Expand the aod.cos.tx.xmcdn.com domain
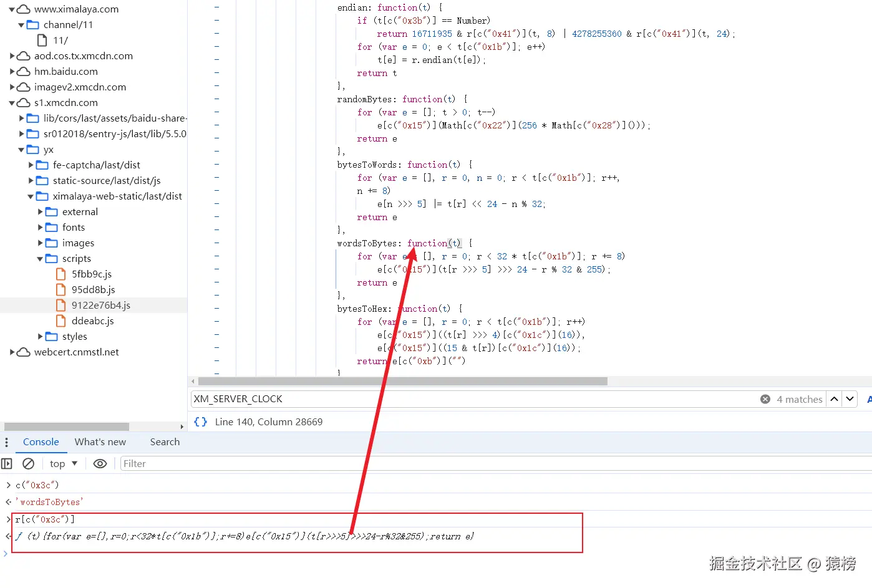This screenshot has height=588, width=872. tap(12, 56)
